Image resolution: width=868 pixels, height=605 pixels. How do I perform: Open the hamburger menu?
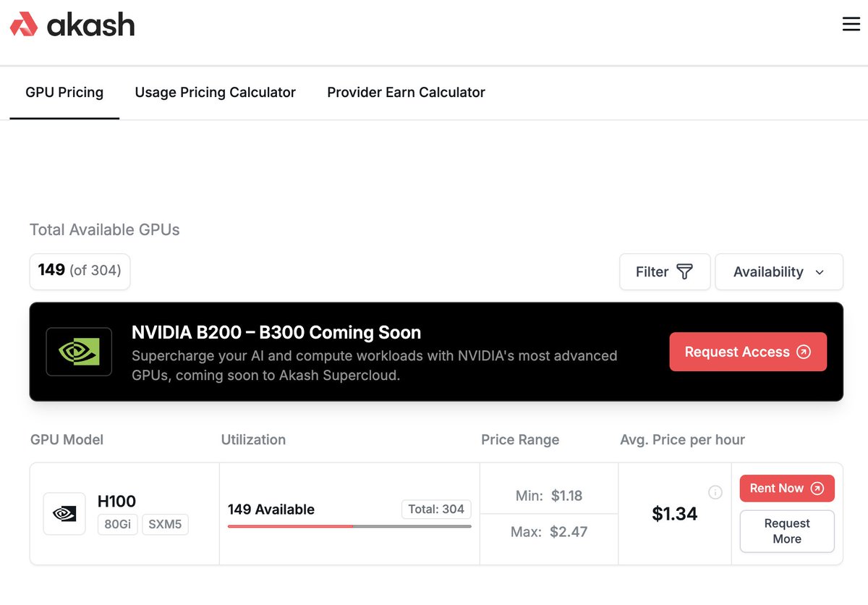pos(851,24)
